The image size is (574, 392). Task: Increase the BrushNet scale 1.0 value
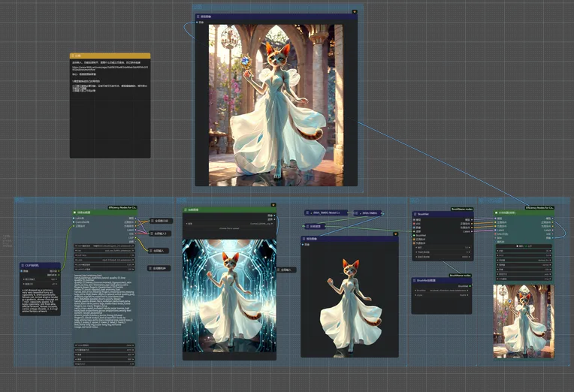pos(470,248)
